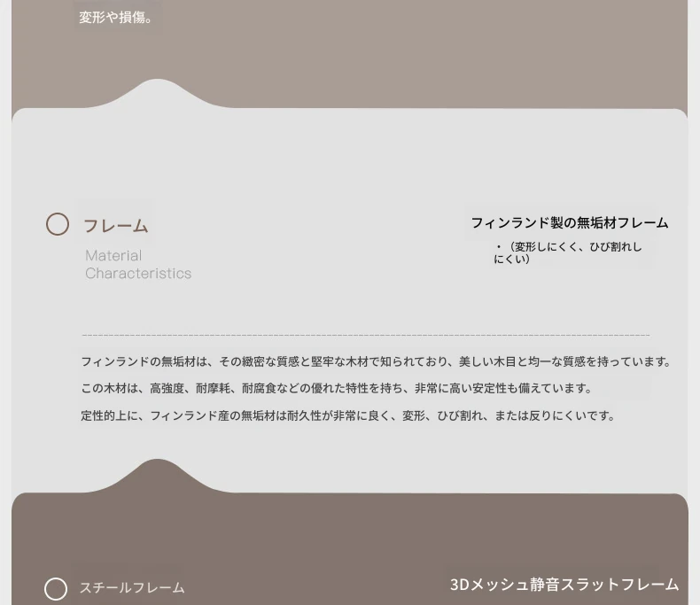Click the word Material under フレーム

coord(113,256)
